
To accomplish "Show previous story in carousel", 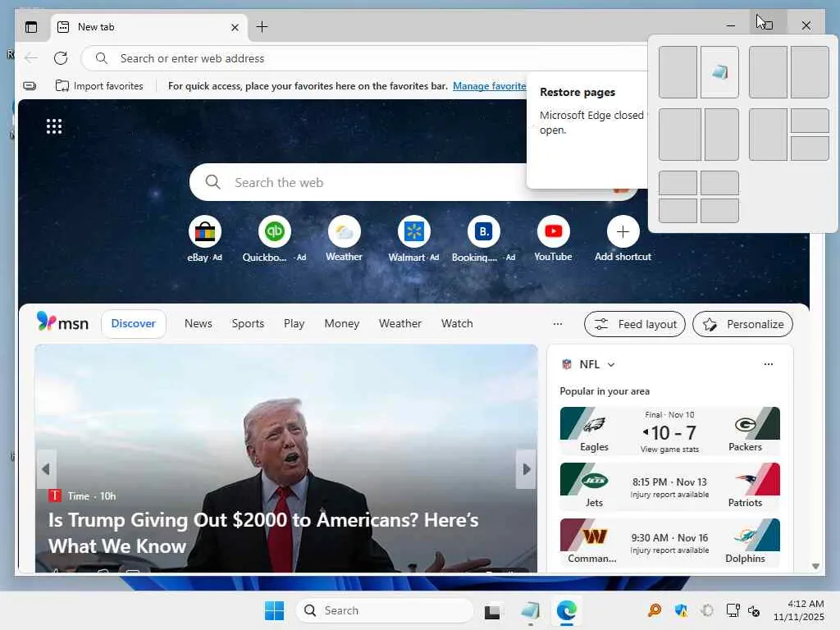I will 46,469.
